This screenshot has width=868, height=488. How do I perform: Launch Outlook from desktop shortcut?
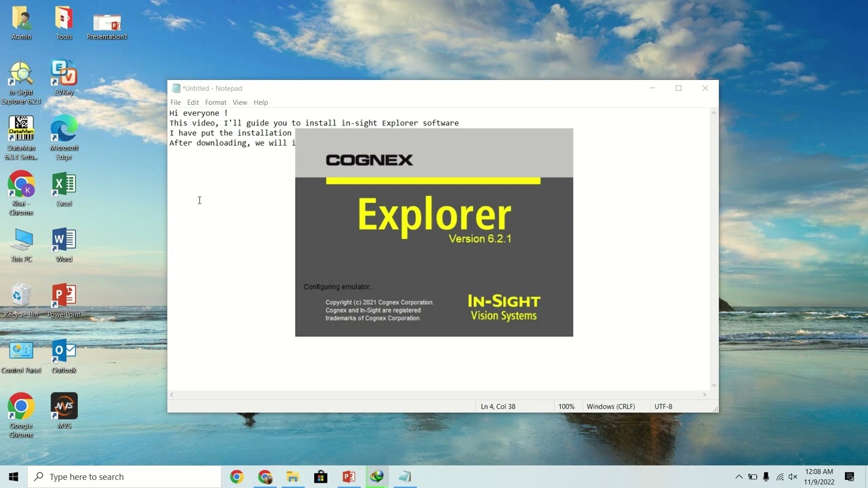coord(64,357)
